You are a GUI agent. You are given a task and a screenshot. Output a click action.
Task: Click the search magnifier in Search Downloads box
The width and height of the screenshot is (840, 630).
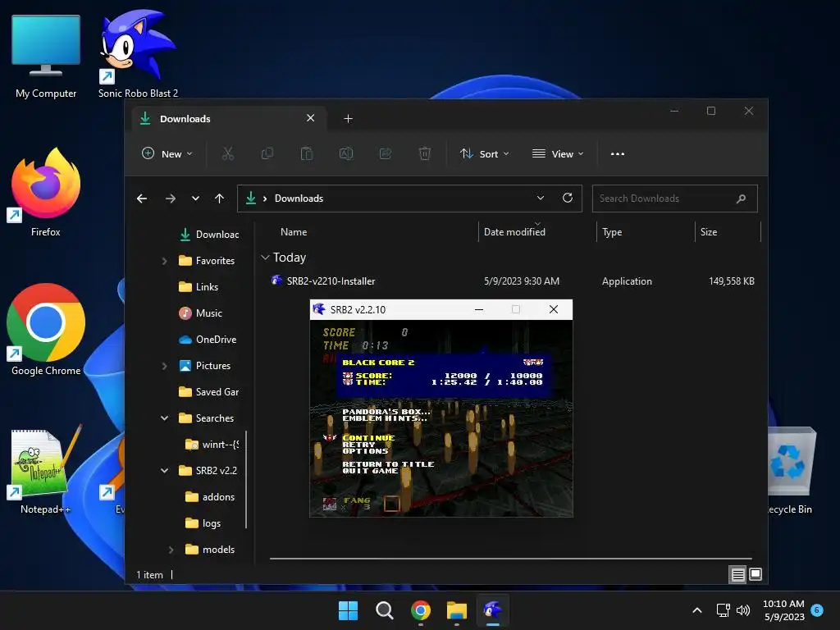(x=741, y=199)
